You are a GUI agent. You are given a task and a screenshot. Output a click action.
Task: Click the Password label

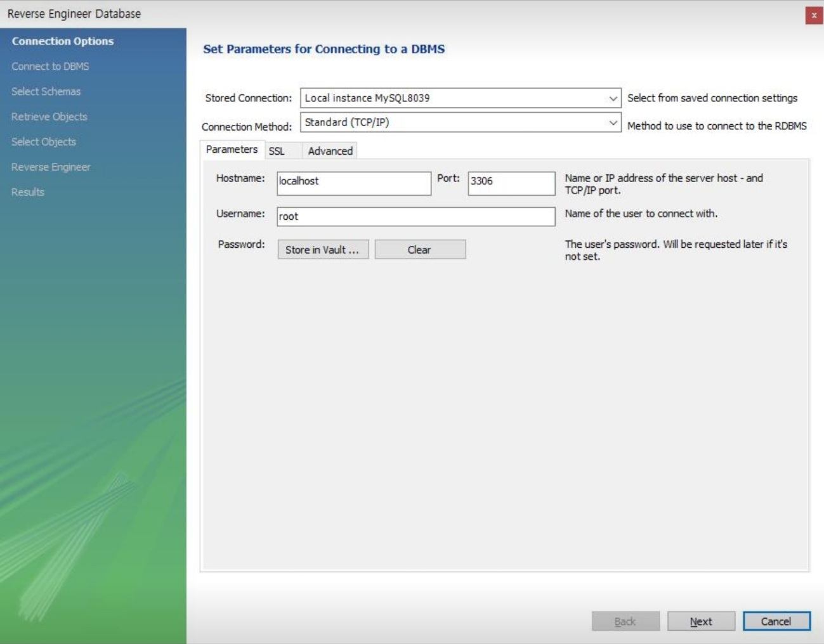[x=241, y=244]
